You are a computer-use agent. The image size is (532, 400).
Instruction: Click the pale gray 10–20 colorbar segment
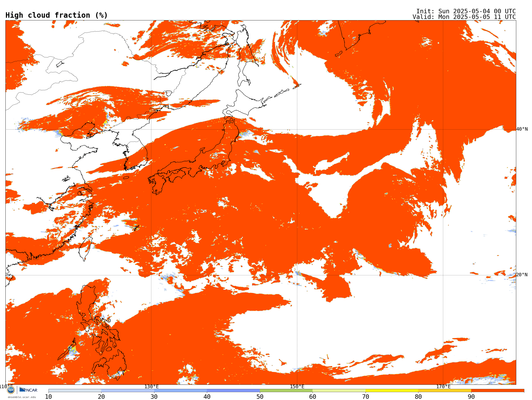point(75,391)
